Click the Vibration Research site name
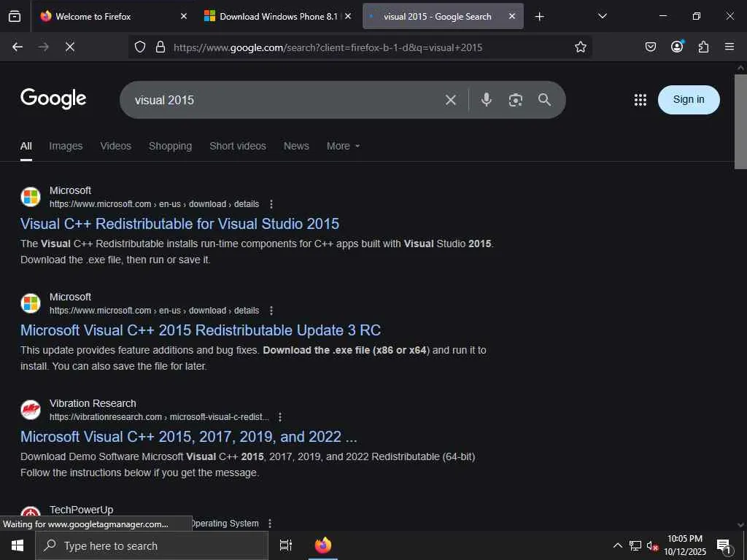The image size is (747, 560). (93, 403)
